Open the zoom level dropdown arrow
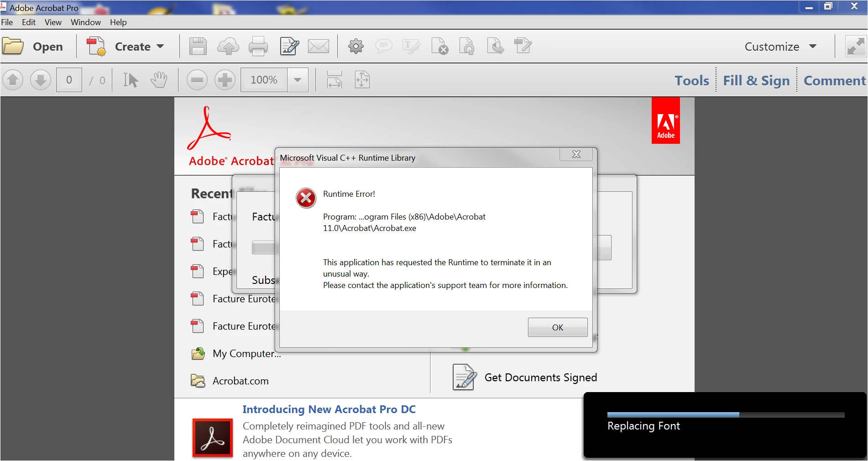 [x=298, y=80]
